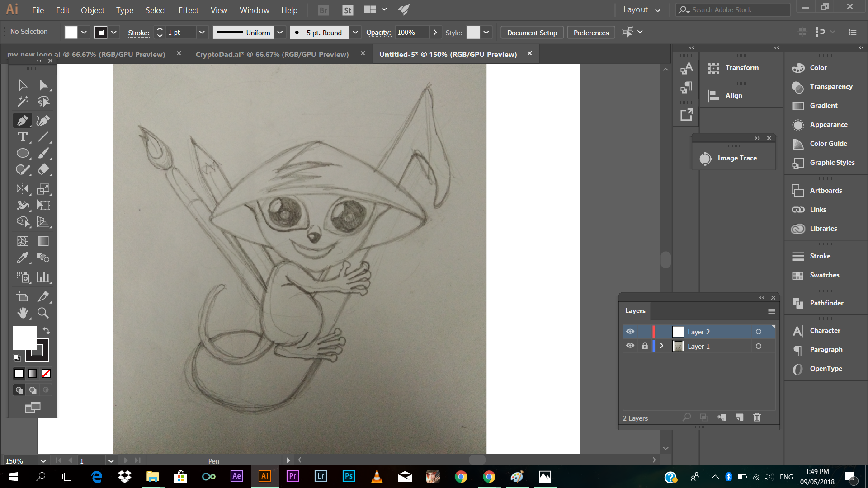The image size is (868, 488).
Task: Set fill mode to Color
Action: click(19, 374)
